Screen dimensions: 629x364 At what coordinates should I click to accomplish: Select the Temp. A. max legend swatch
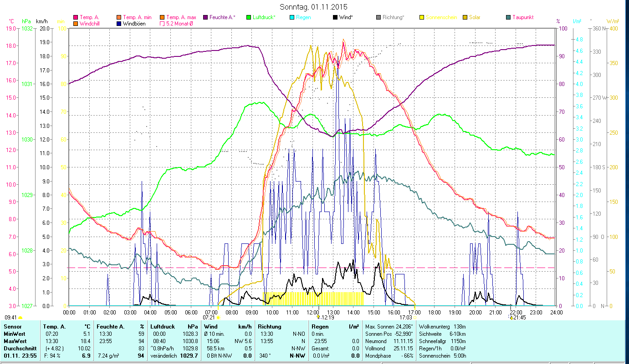coord(163,17)
